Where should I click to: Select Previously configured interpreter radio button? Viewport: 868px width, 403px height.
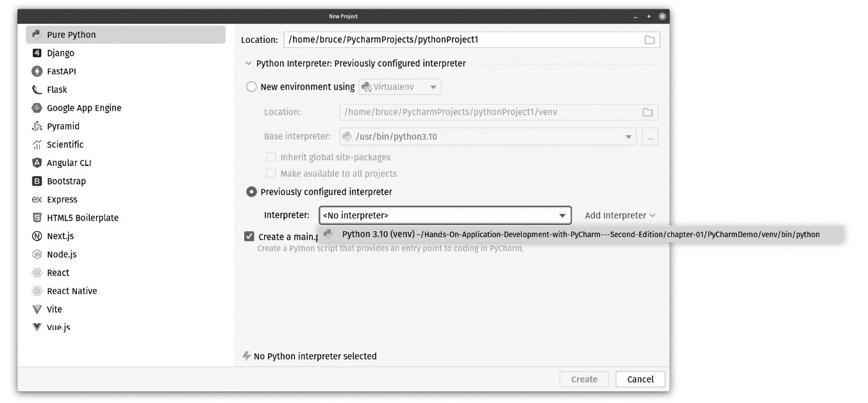point(252,192)
